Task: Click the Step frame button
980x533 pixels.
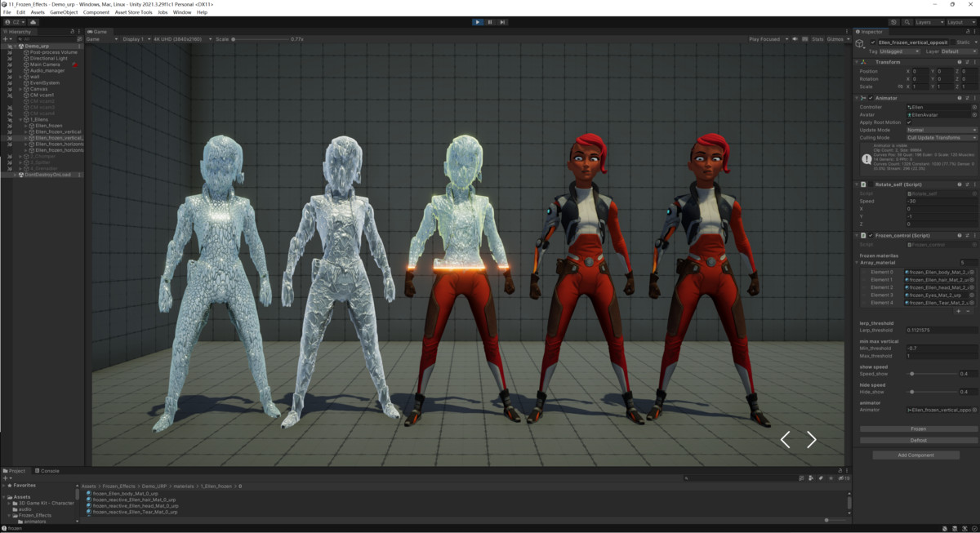Action: coord(502,22)
